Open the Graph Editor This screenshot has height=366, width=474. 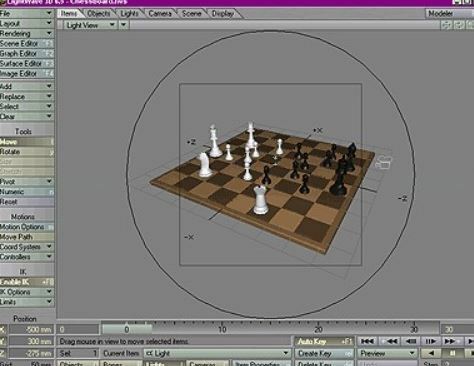(x=27, y=53)
